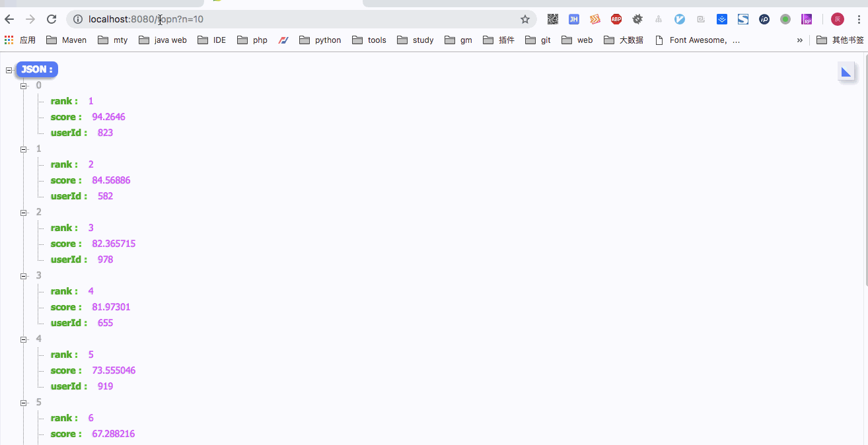Open the blue download-arrows extension

pyautogui.click(x=722, y=19)
